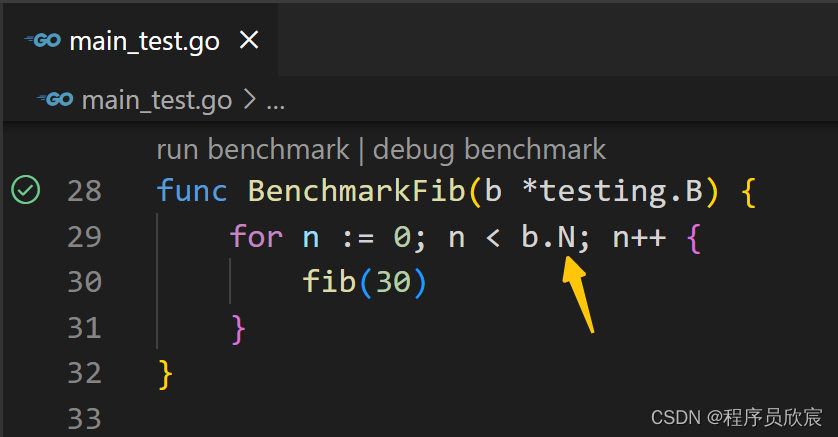Image resolution: width=838 pixels, height=437 pixels.
Task: Click the testing.B type reference
Action: (x=622, y=192)
